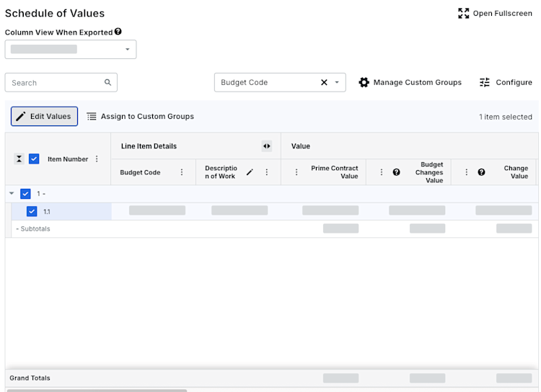This screenshot has width=541, height=392.
Task: Uncheck the checkbox for item 1.1
Action: coord(32,211)
